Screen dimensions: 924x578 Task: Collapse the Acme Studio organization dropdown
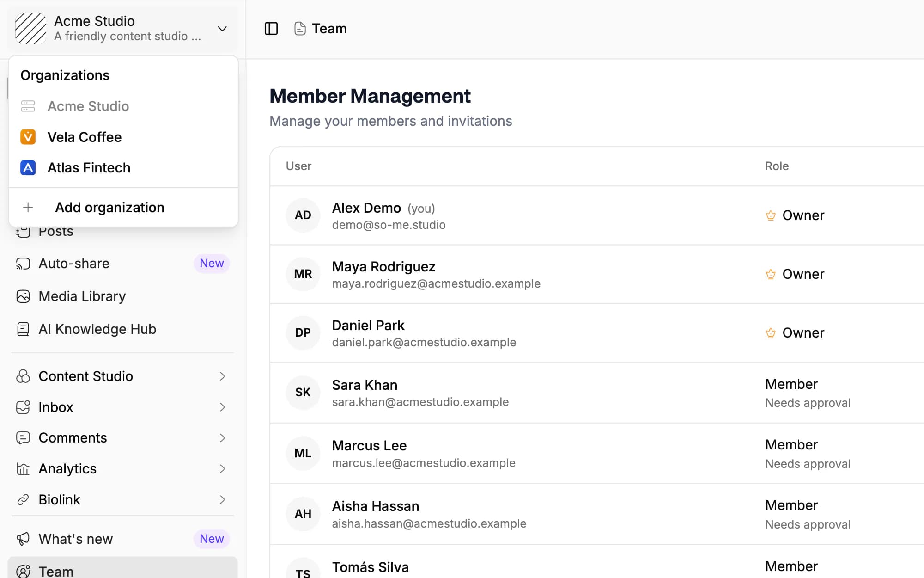pos(222,29)
